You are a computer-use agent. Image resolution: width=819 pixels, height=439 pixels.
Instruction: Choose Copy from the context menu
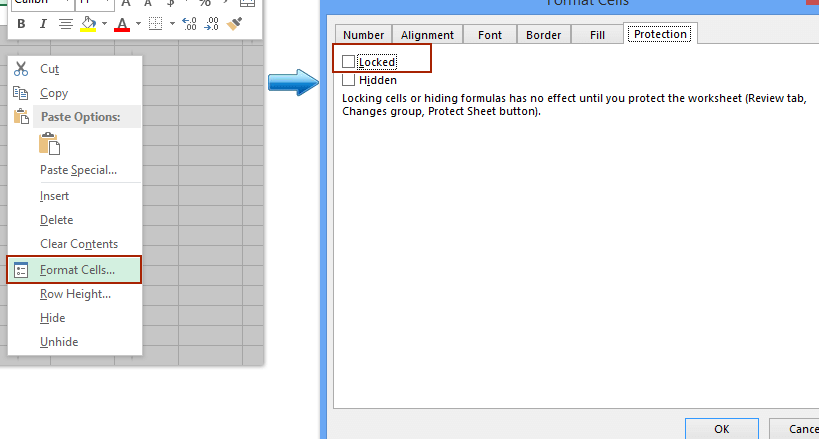tap(54, 93)
